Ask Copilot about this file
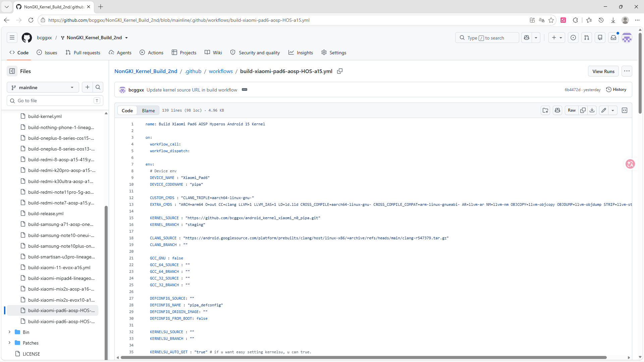The width and height of the screenshot is (644, 362). [557, 110]
